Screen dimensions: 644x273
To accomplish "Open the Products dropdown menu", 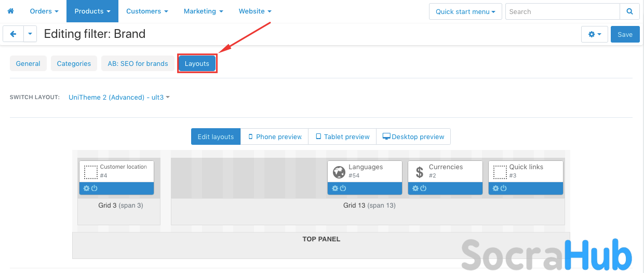I will pos(92,11).
